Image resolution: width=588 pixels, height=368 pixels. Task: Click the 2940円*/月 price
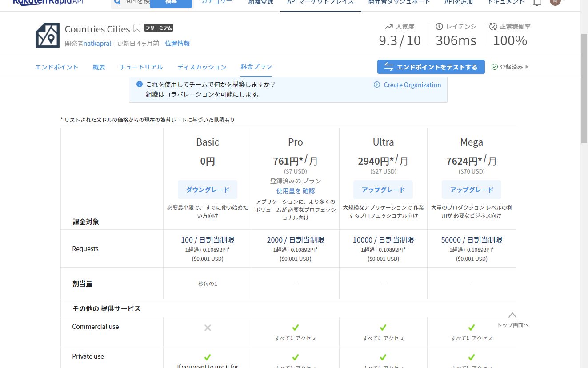tap(383, 160)
